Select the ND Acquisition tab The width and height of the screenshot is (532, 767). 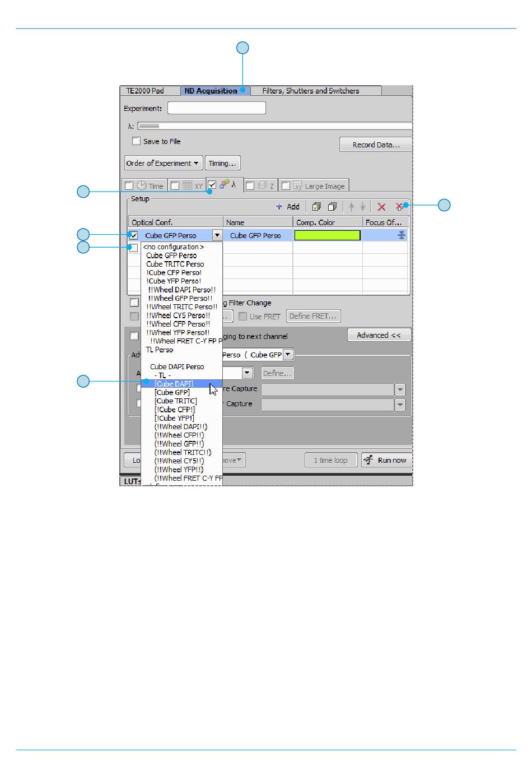click(x=216, y=91)
